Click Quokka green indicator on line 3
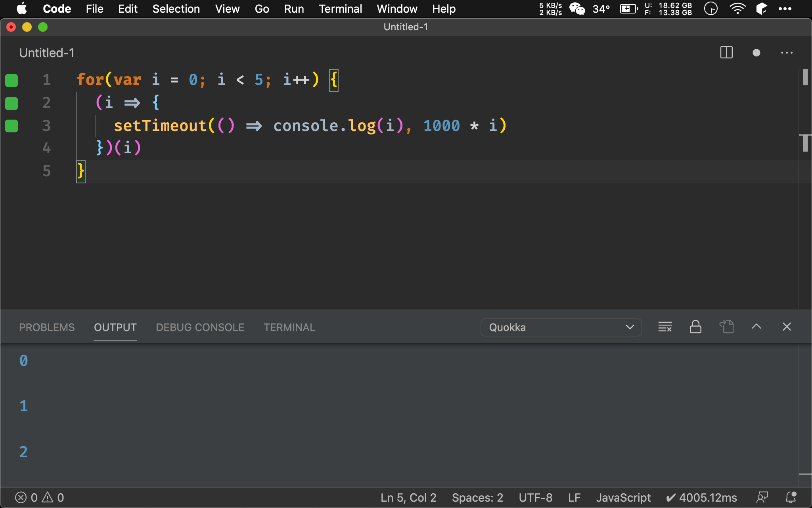This screenshot has height=508, width=812. point(11,126)
